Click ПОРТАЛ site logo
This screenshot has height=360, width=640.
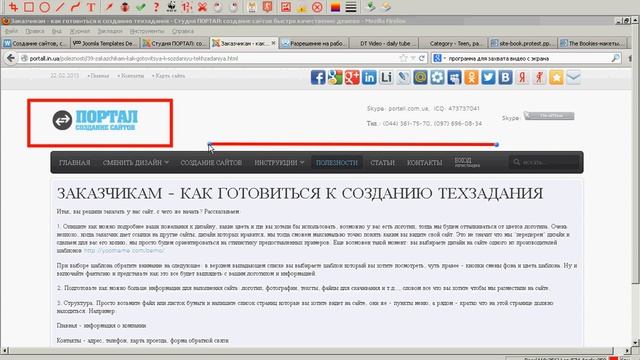(96, 120)
